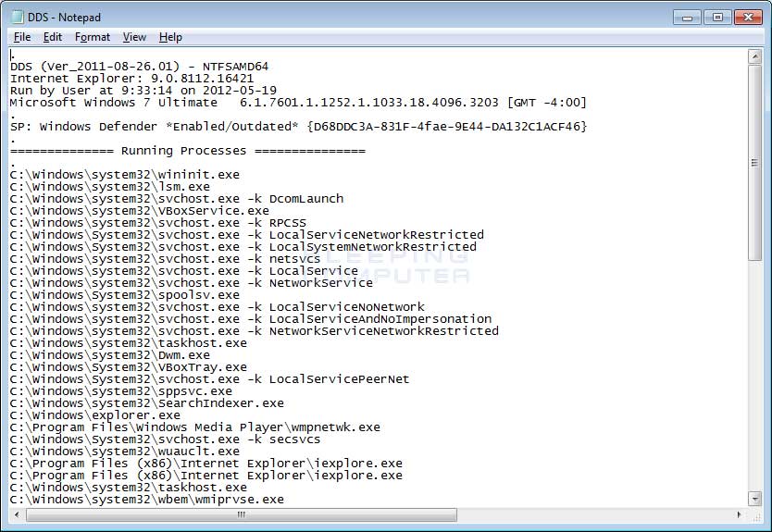This screenshot has height=532, width=772.
Task: Maximize the DDS Notepad window
Action: coord(715,17)
